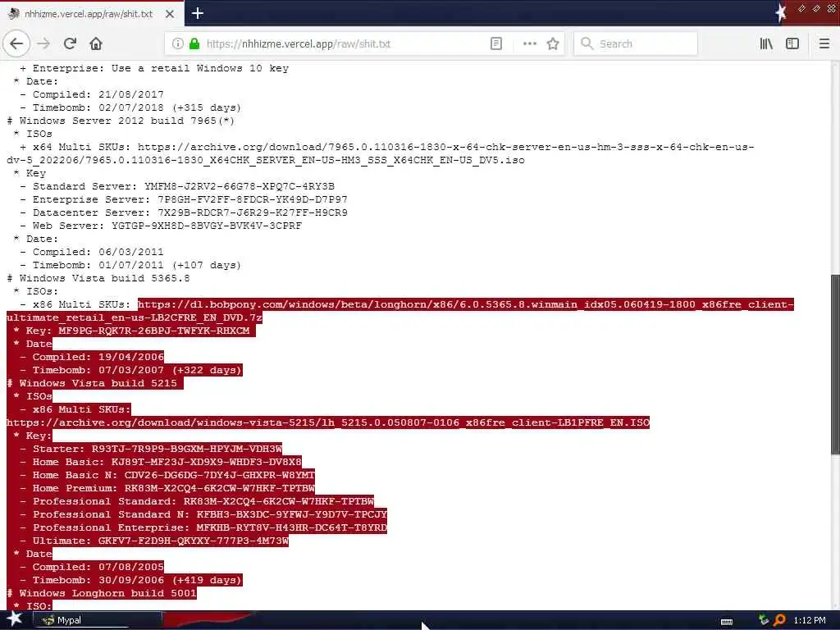Show the sidebars panel icon
Screen dimensions: 840x630
pos(792,44)
